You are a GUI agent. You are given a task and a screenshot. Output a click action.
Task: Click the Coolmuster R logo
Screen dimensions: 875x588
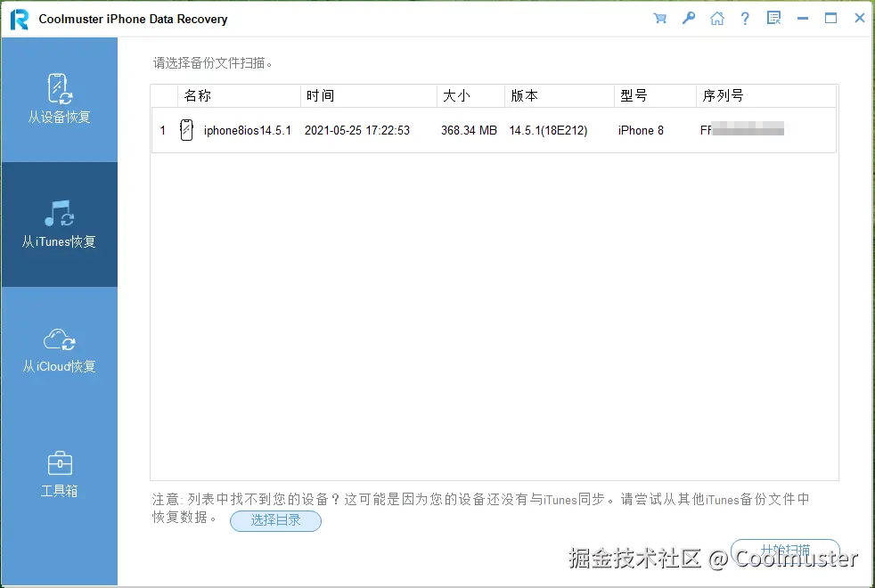[19, 18]
